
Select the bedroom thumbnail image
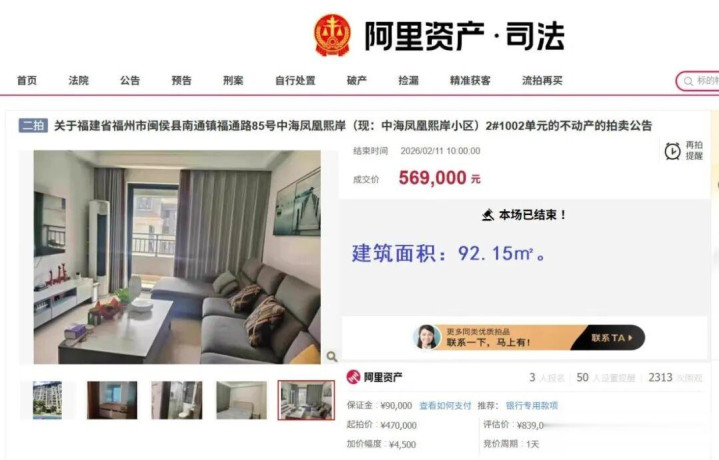[241, 400]
